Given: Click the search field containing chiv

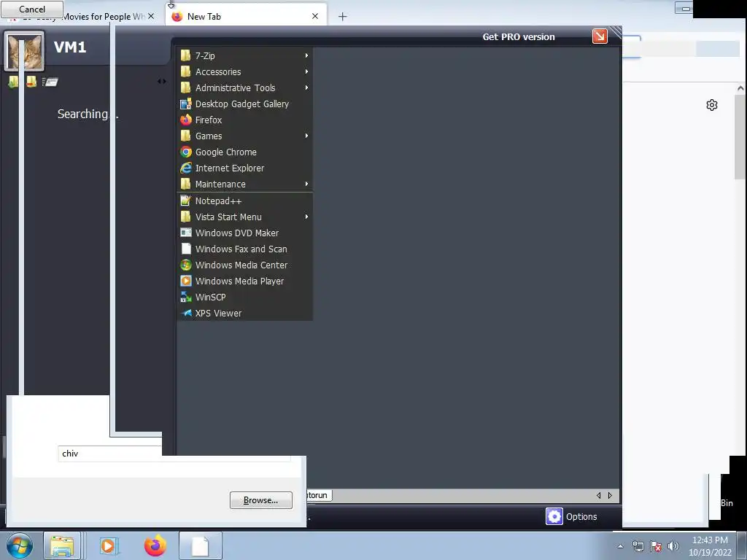Looking at the screenshot, I should tap(174, 454).
